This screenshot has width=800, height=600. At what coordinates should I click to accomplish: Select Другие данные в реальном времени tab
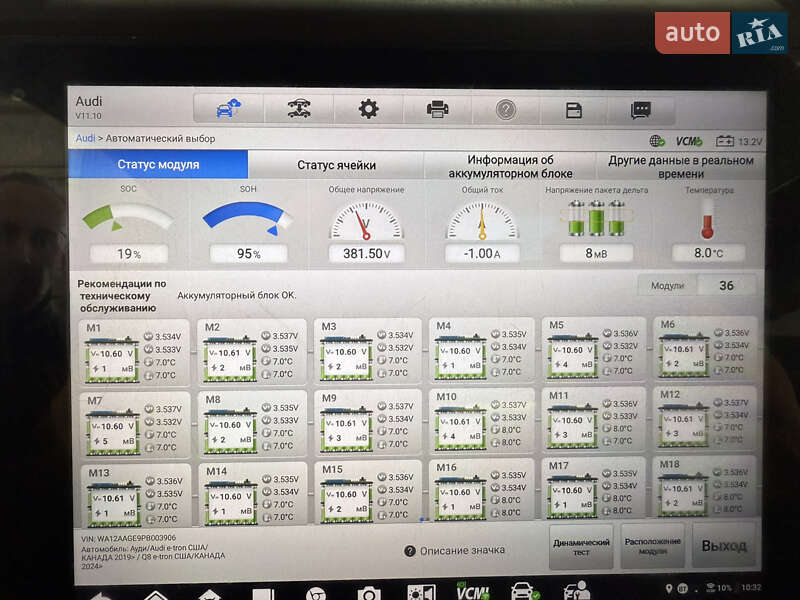[x=680, y=166]
